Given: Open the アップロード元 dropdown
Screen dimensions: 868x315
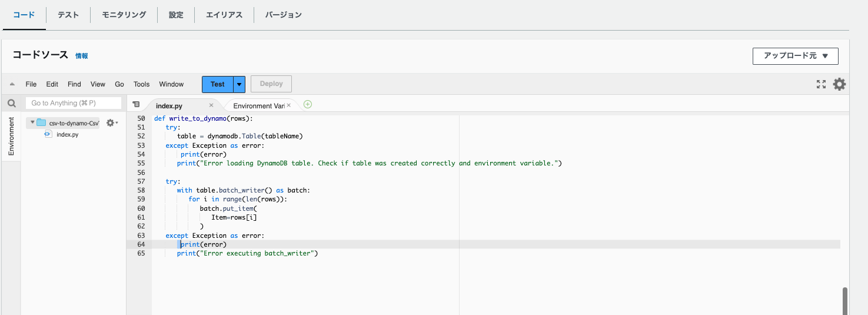Looking at the screenshot, I should coord(795,56).
